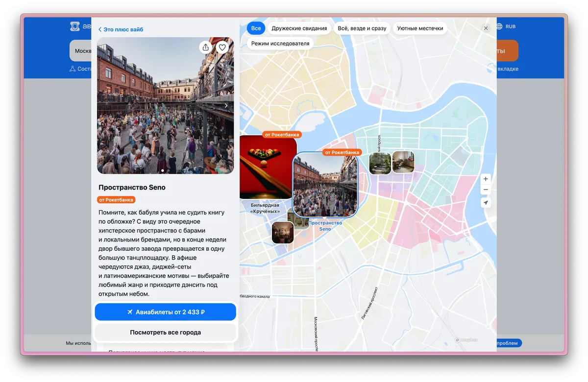Viewport: 588px width, 382px height.
Task: Open the Mapbox attribution logo
Action: 466,340
